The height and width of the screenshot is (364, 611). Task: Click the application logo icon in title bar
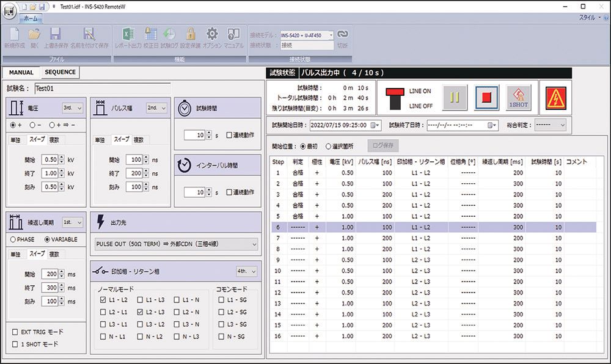[x=9, y=11]
